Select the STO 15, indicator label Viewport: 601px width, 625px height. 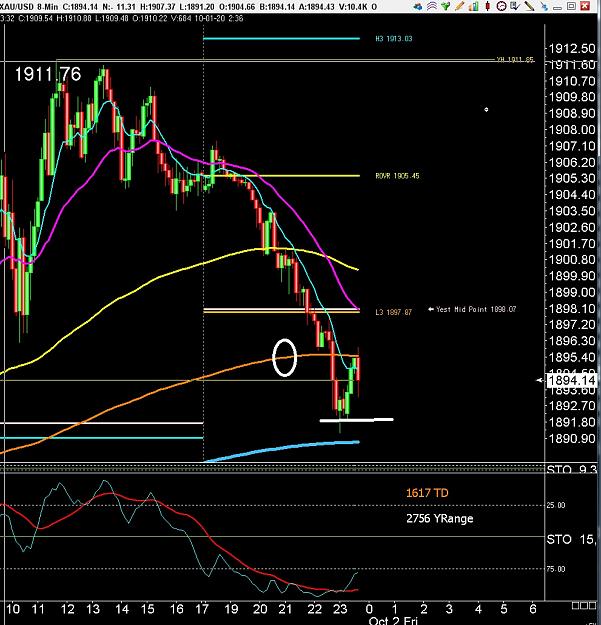pyautogui.click(x=571, y=539)
